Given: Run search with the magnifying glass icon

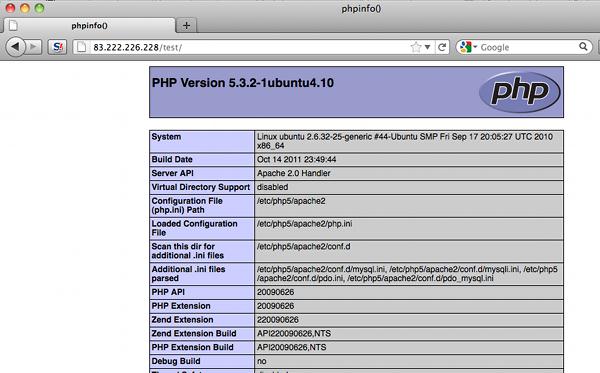Looking at the screenshot, I should (x=583, y=47).
